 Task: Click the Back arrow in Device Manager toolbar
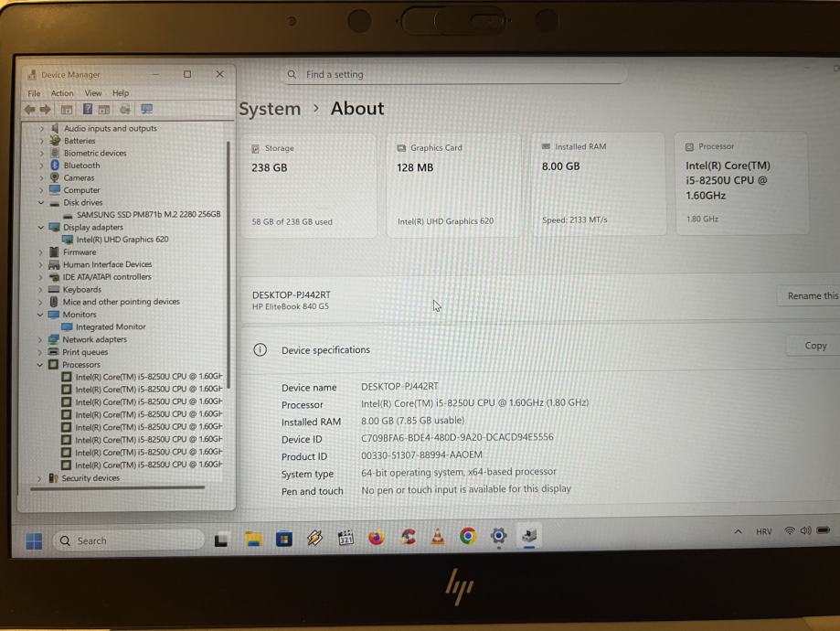pyautogui.click(x=29, y=110)
